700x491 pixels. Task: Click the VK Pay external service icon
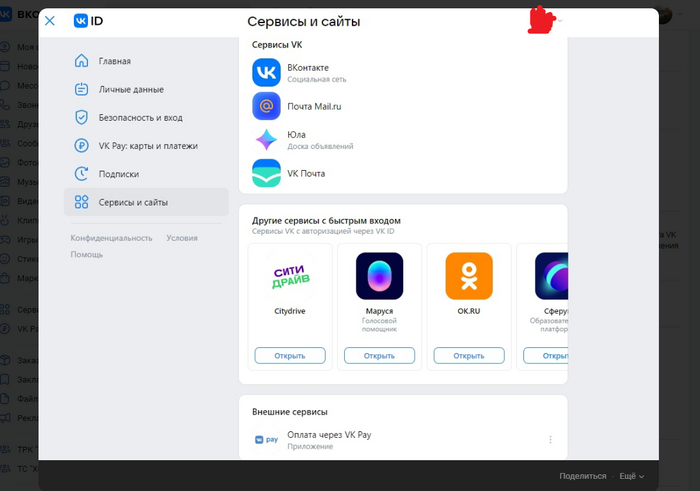click(x=266, y=440)
